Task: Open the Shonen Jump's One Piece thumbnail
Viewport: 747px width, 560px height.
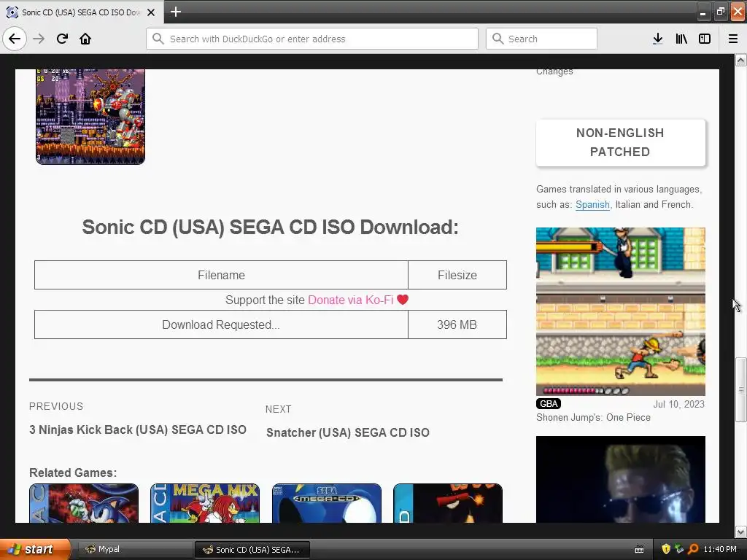Action: click(620, 311)
